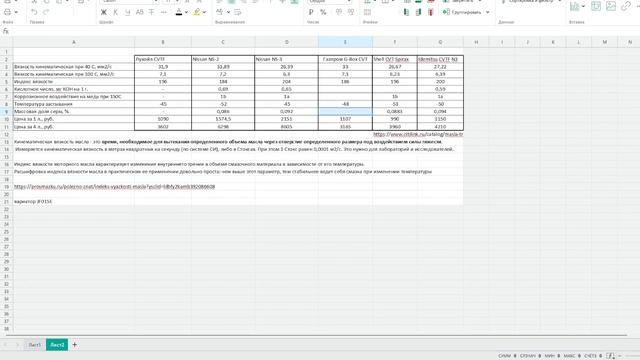The image size is (640, 360).
Task: Select column A header
Action: (74, 42)
